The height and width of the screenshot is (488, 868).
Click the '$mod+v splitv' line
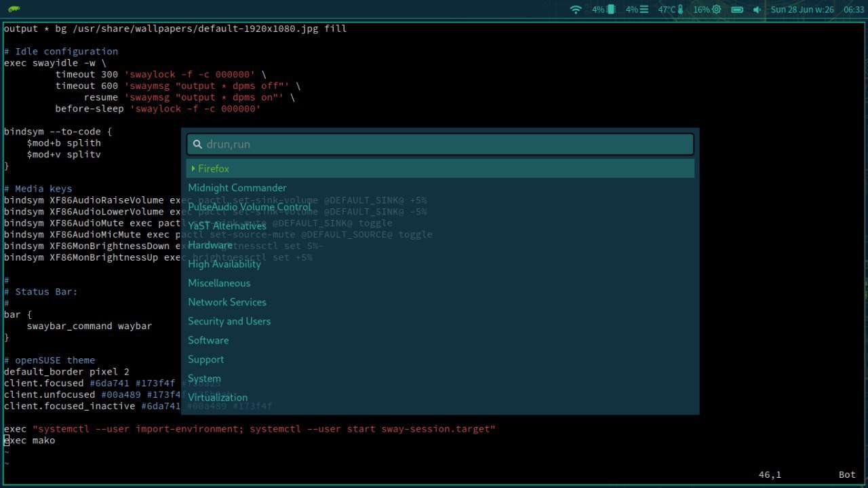64,155
